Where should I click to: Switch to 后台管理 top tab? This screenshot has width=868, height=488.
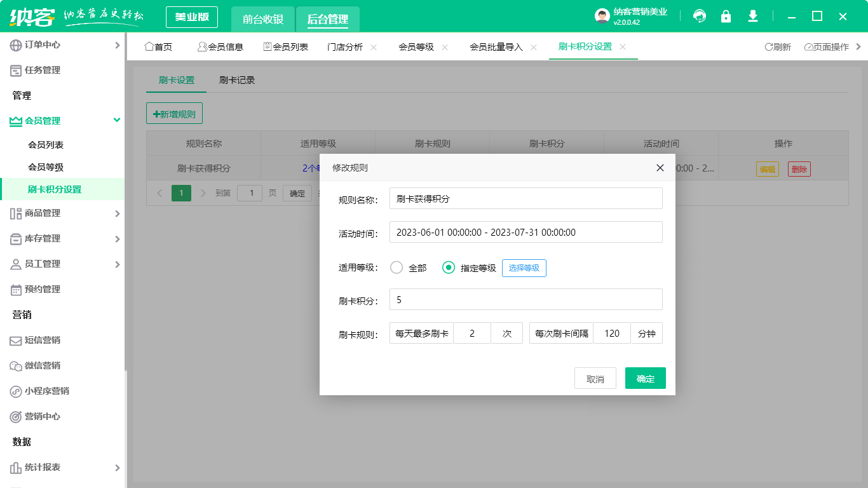coord(327,19)
